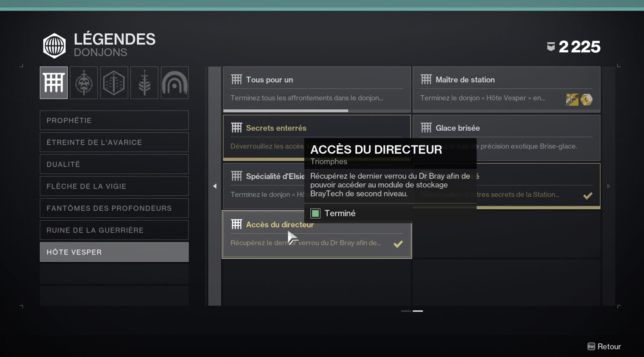Click the ACCÈS DU DIRECTEUR tooltip title

click(376, 150)
